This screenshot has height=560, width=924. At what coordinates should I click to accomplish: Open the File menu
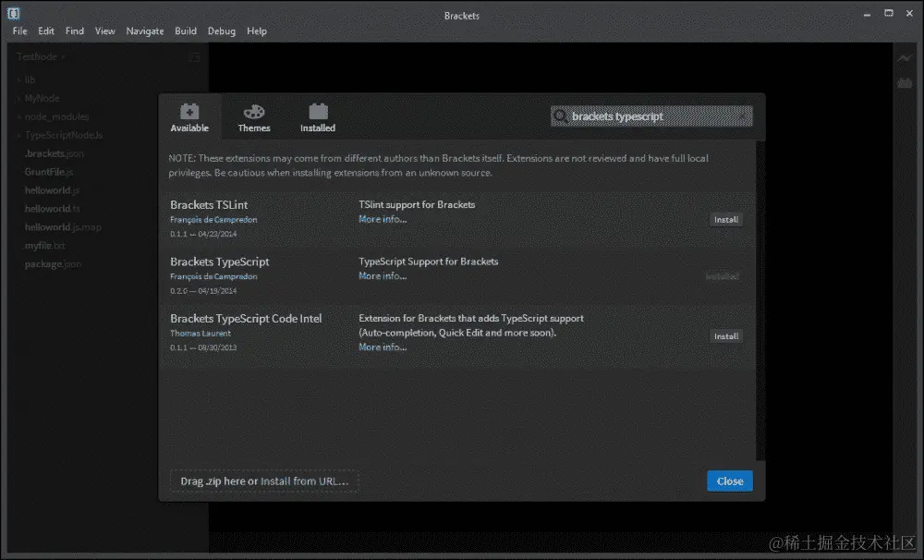tap(19, 31)
